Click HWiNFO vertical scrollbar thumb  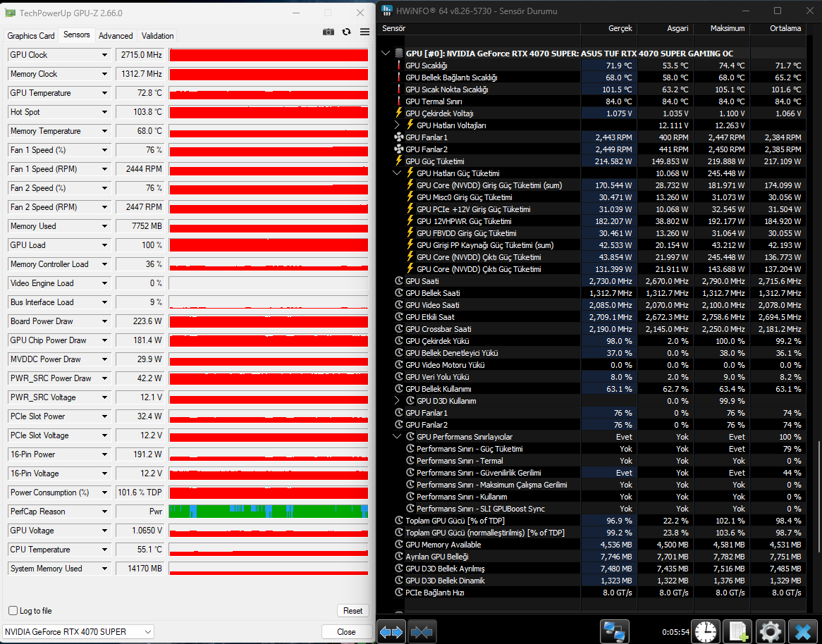click(x=818, y=496)
